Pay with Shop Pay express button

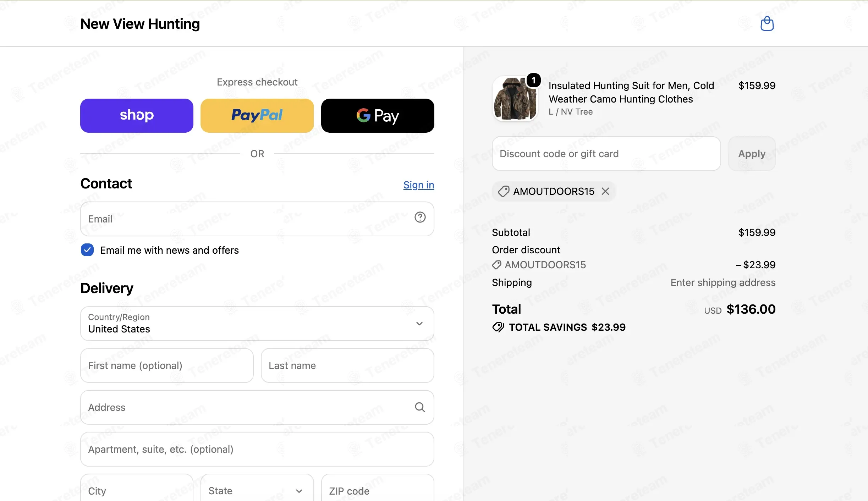(x=137, y=116)
